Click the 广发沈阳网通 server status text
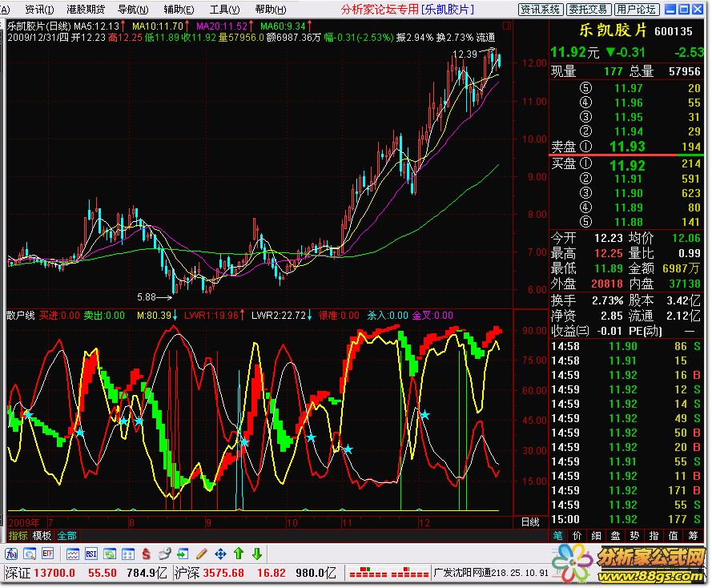This screenshot has width=712, height=588. [491, 573]
